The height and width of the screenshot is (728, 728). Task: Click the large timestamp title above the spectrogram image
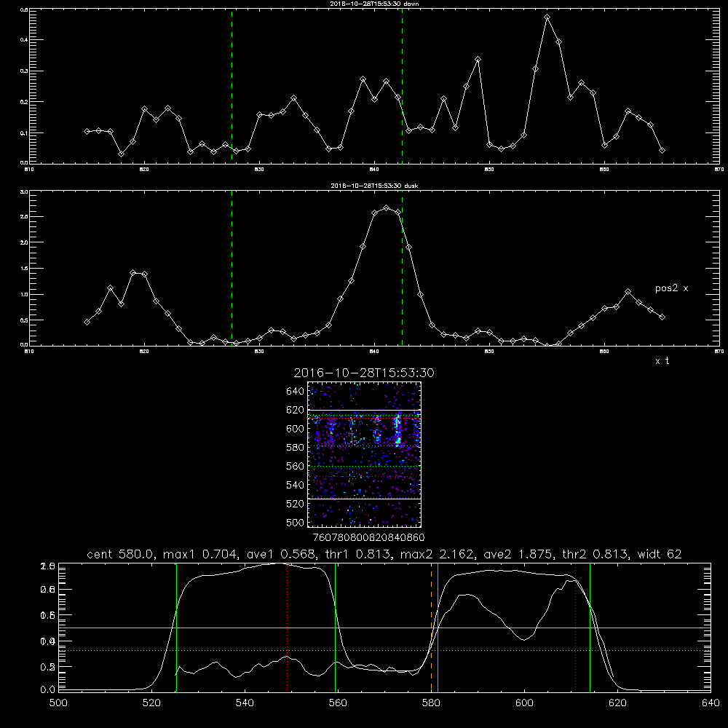364,373
